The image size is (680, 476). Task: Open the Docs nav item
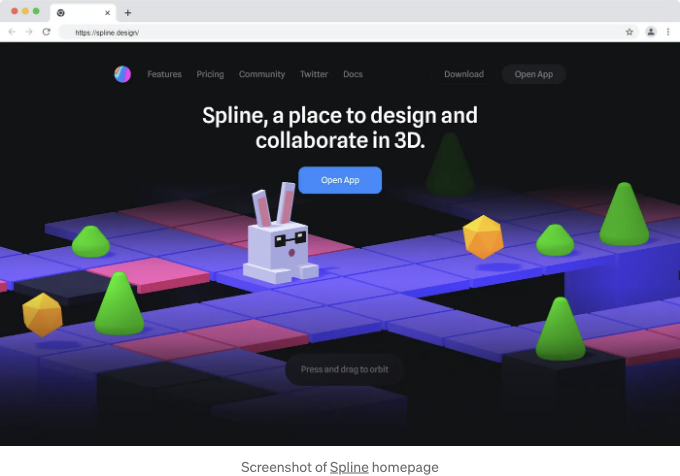coord(353,74)
